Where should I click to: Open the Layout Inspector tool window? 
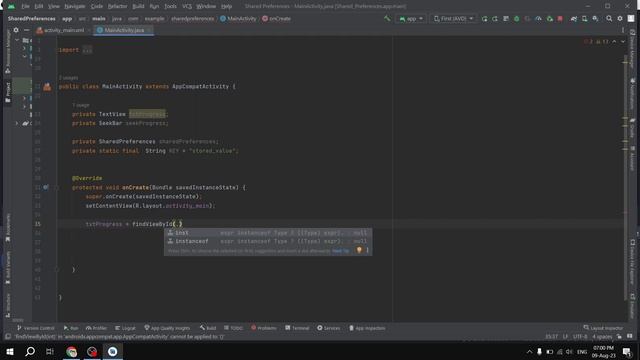[x=603, y=328]
